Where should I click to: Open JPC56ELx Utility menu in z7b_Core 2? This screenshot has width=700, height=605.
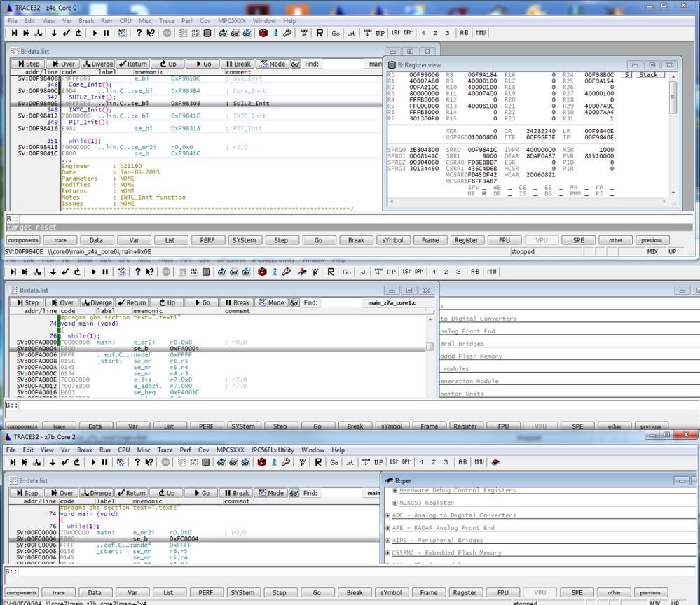coord(273,450)
